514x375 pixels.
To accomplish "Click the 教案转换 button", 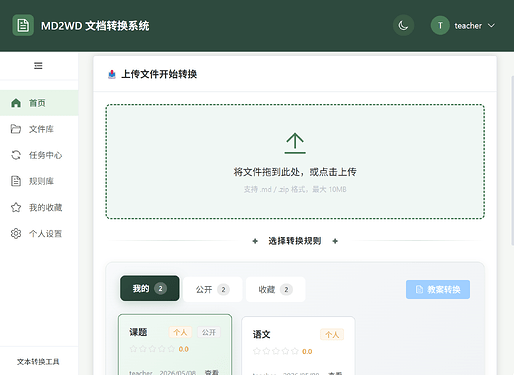I will click(438, 289).
